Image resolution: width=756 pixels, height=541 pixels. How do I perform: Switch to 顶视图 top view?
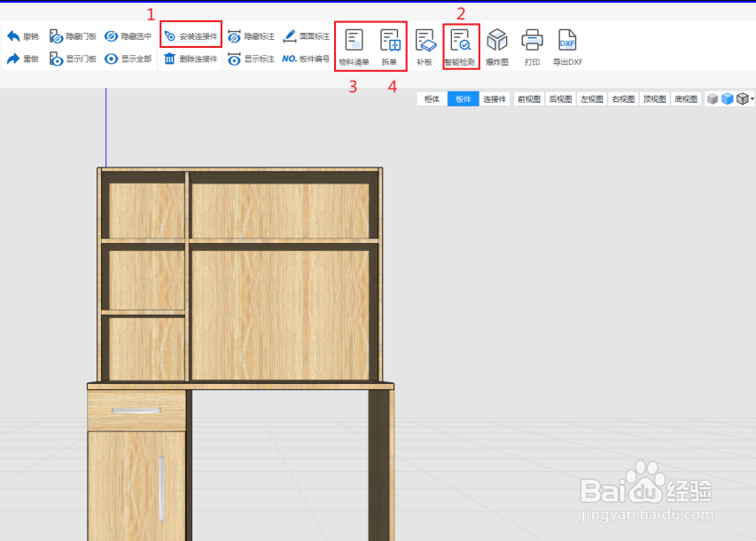[654, 99]
